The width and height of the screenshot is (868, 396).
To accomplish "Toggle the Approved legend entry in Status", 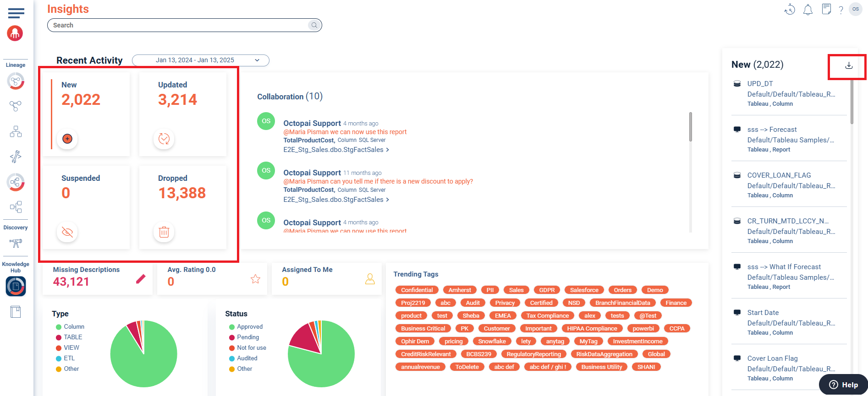I will tap(249, 327).
